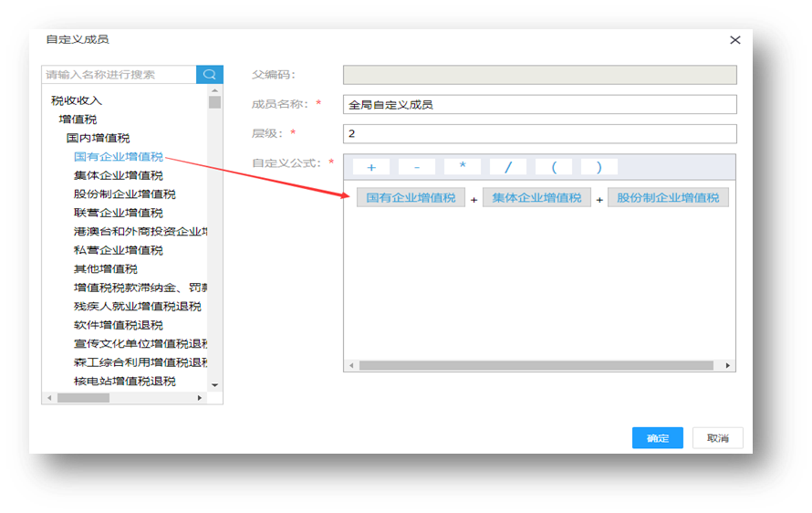Collapse the 增值税 tree node

pyautogui.click(x=78, y=120)
